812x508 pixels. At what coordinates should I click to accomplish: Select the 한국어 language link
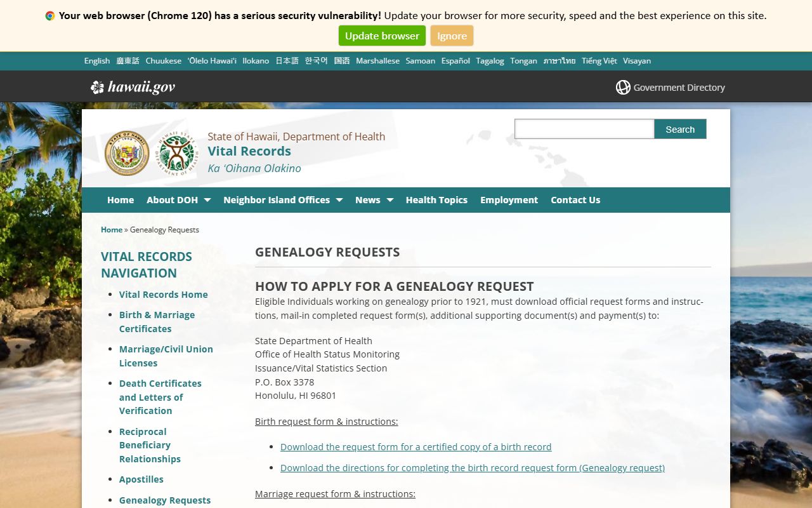(x=316, y=61)
